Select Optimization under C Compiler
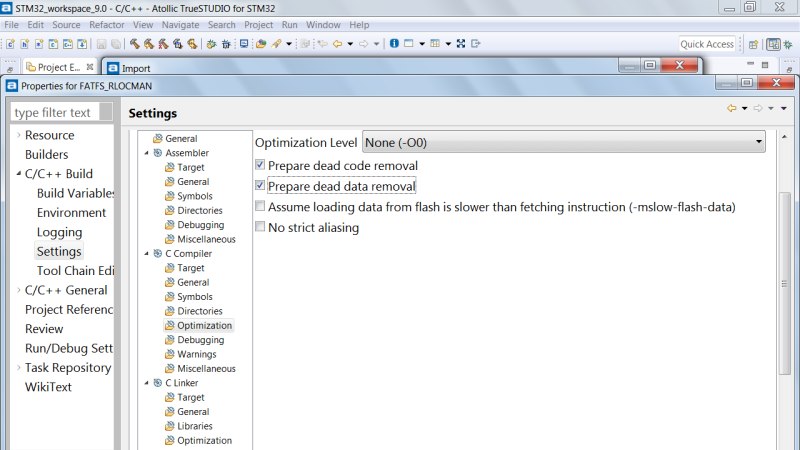Viewport: 800px width, 450px height. click(x=199, y=326)
